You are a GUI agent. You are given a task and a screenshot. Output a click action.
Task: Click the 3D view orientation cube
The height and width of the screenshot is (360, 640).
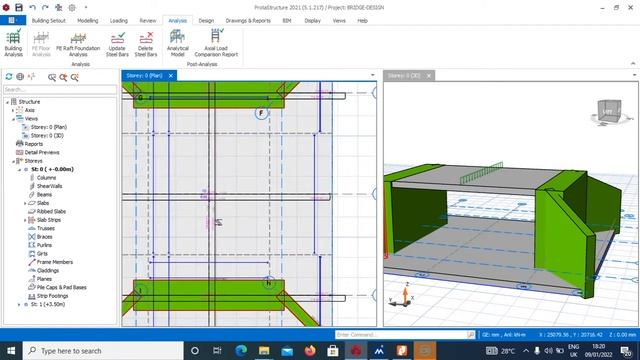[x=609, y=111]
